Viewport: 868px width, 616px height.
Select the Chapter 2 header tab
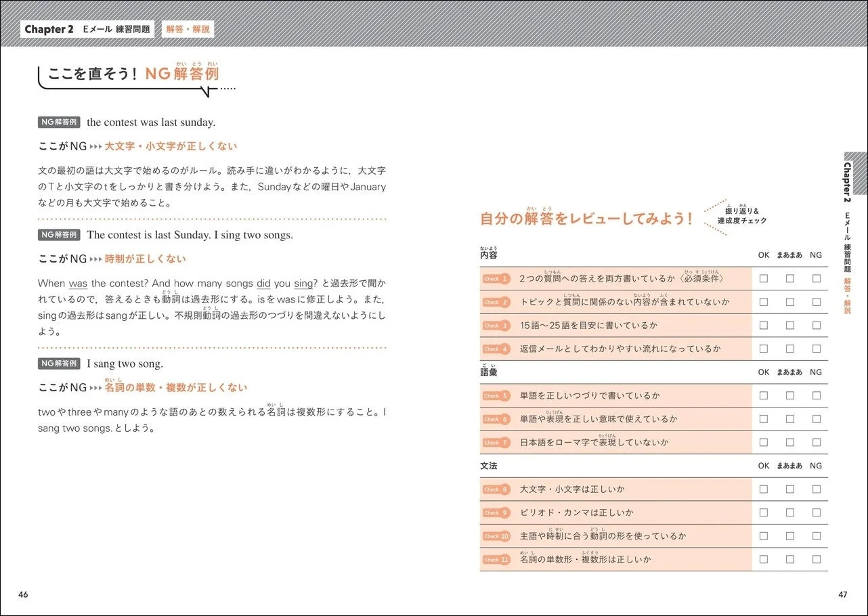click(48, 29)
